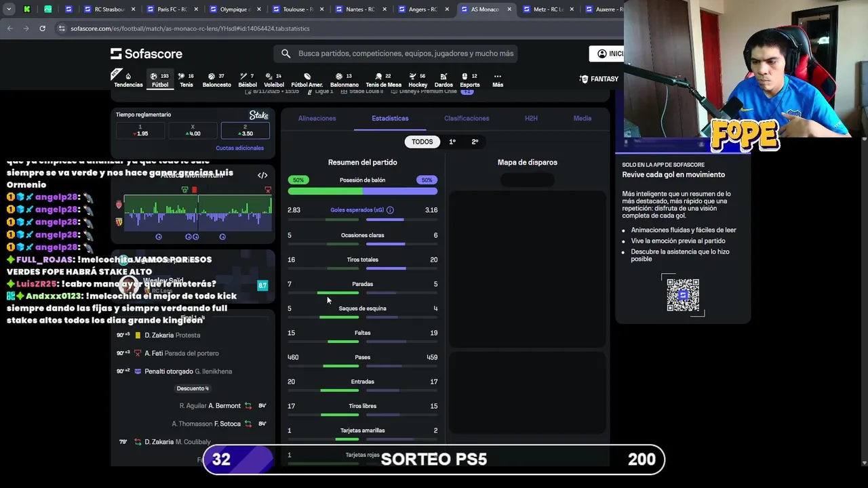Open the Esports category
The width and height of the screenshot is (868, 488).
[470, 80]
